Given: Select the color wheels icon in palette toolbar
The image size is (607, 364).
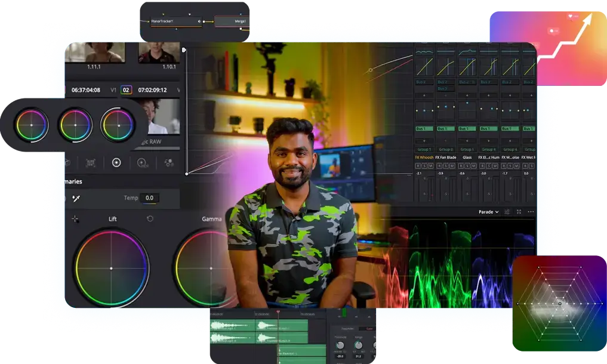Looking at the screenshot, I should (x=116, y=162).
